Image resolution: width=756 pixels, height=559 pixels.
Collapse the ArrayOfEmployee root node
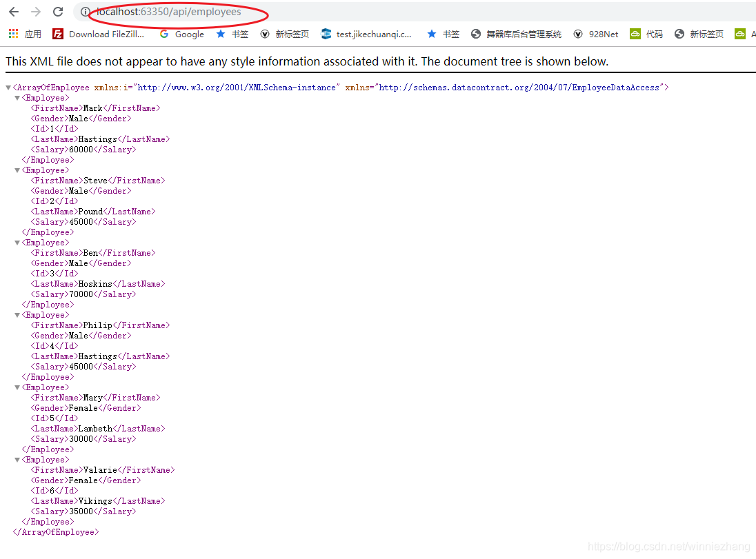tap(8, 88)
